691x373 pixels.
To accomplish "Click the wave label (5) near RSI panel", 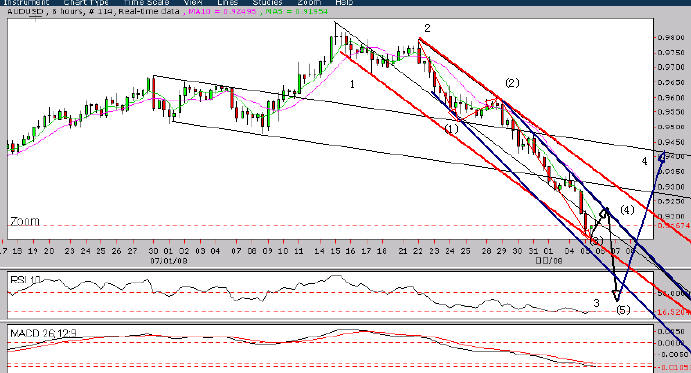I will pyautogui.click(x=623, y=310).
